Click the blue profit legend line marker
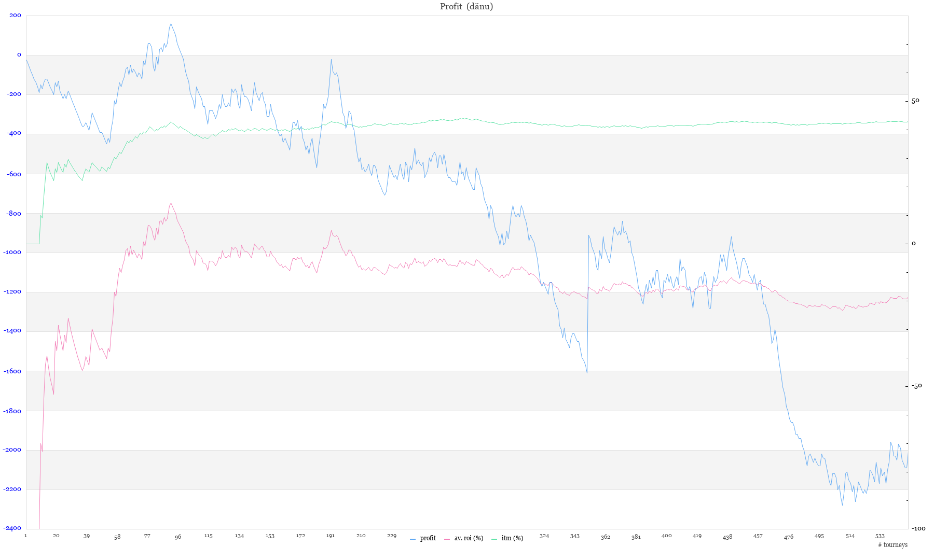Screen dimensions: 934x560 (x=413, y=539)
